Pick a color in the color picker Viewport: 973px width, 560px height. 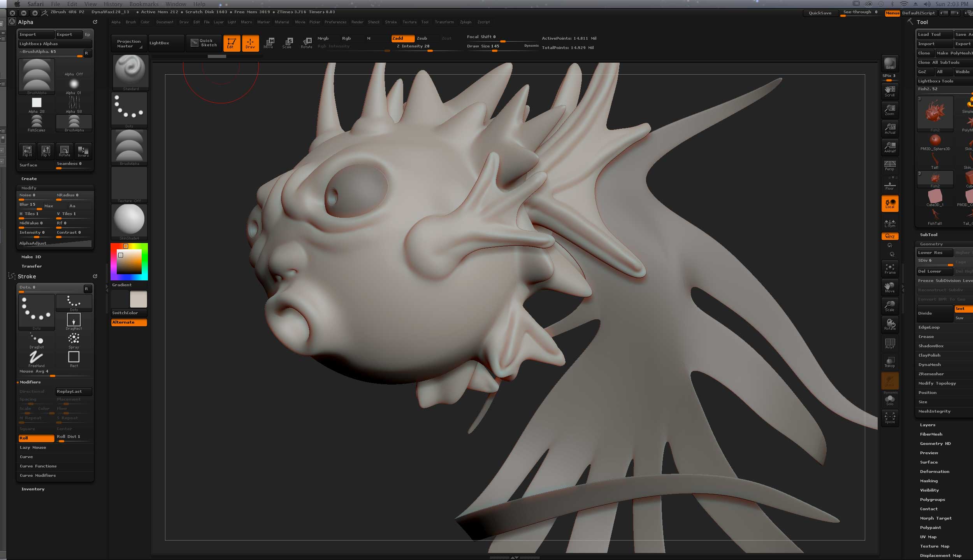[129, 261]
